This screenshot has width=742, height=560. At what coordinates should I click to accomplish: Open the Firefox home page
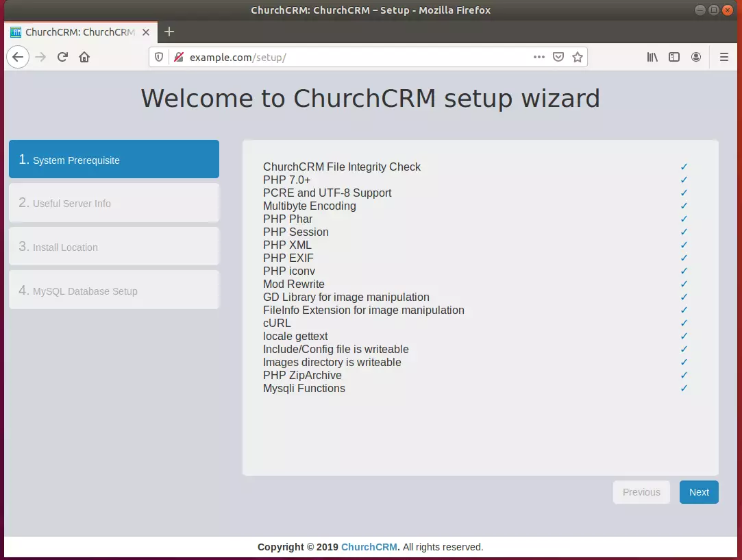coord(84,58)
